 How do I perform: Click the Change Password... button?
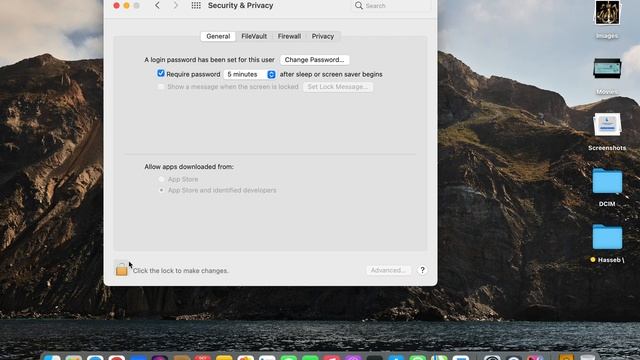pyautogui.click(x=314, y=60)
